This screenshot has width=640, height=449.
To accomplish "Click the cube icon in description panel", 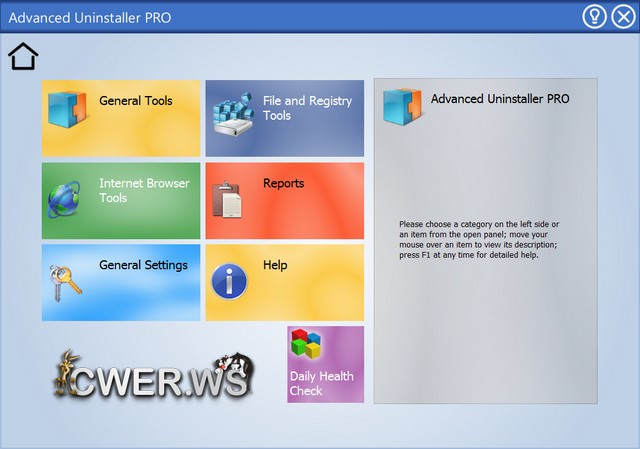I will pos(401,106).
